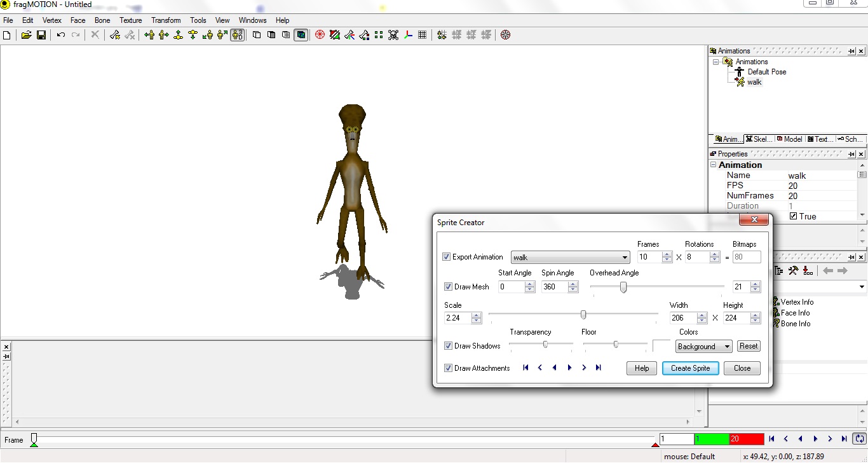This screenshot has width=868, height=463.
Task: Switch to the Model tab
Action: [x=789, y=139]
